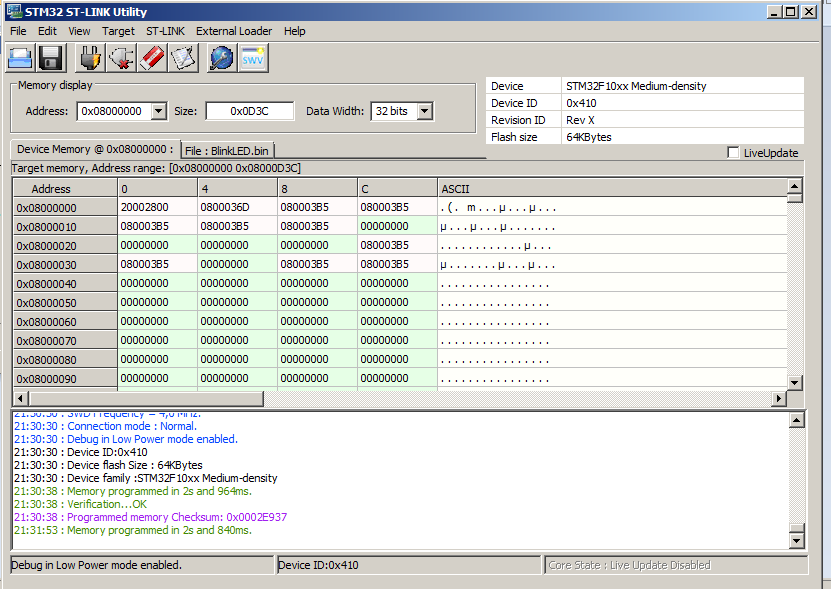Select cell 0800036D in memory table
Screen dimensions: 831x589
(x=237, y=207)
